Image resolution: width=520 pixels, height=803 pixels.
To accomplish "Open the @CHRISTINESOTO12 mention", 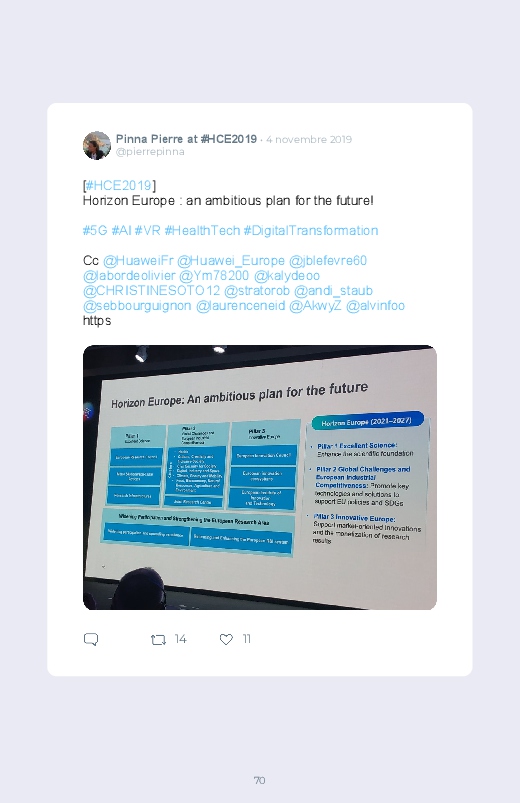I will [152, 290].
